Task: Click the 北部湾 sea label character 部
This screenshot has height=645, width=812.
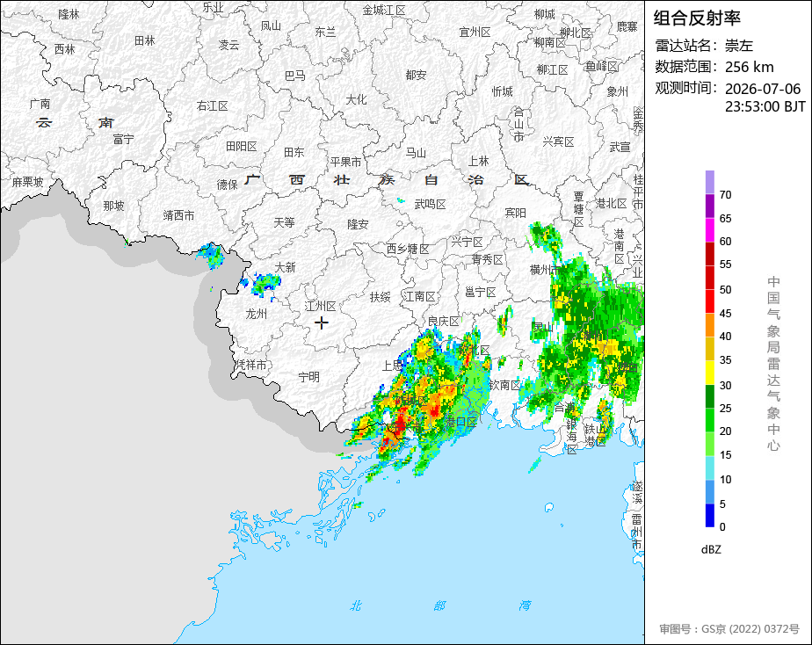Action: pyautogui.click(x=439, y=605)
